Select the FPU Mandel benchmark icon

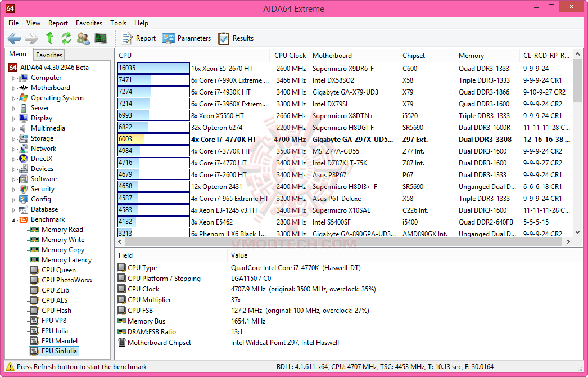[x=34, y=340]
